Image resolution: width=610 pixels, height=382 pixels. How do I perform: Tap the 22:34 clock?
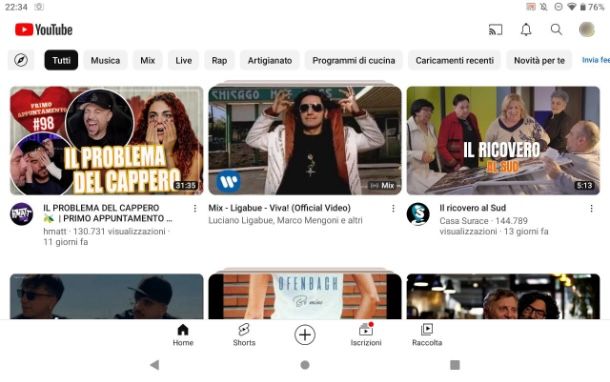pos(16,7)
